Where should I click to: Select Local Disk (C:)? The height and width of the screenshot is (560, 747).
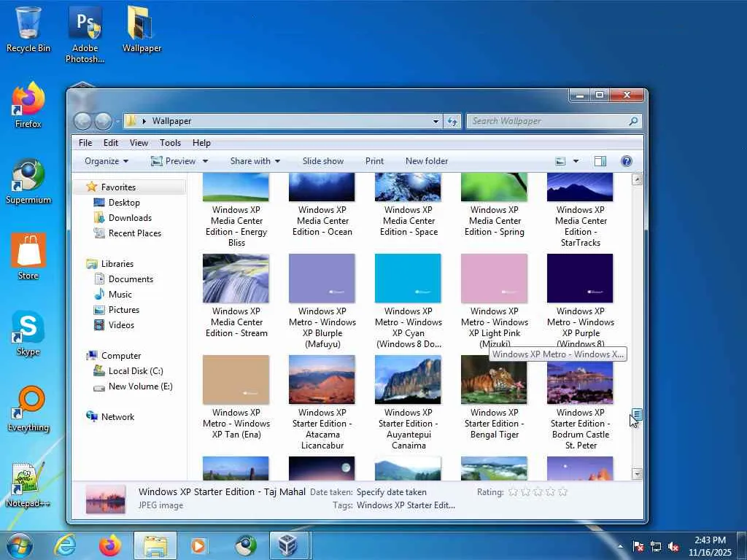[136, 371]
